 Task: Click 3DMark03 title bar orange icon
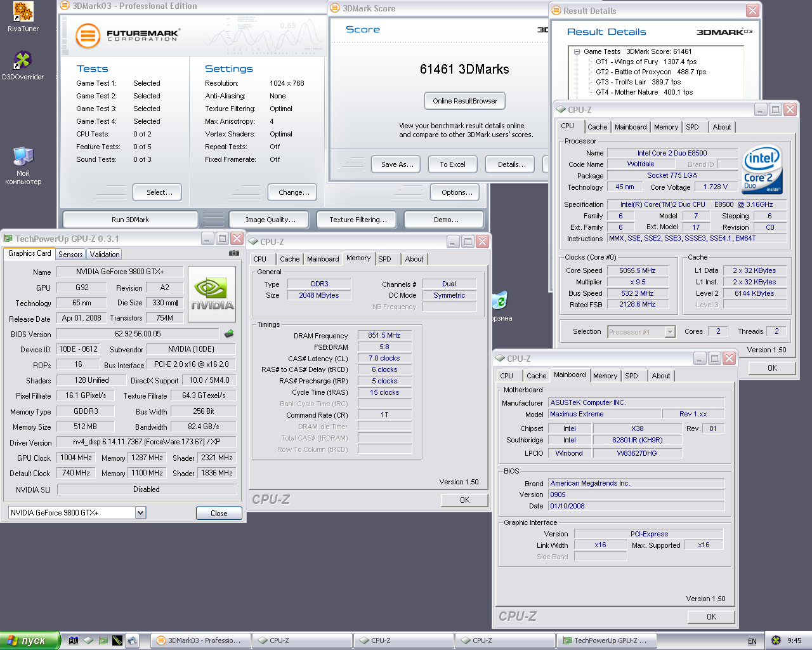pyautogui.click(x=65, y=6)
